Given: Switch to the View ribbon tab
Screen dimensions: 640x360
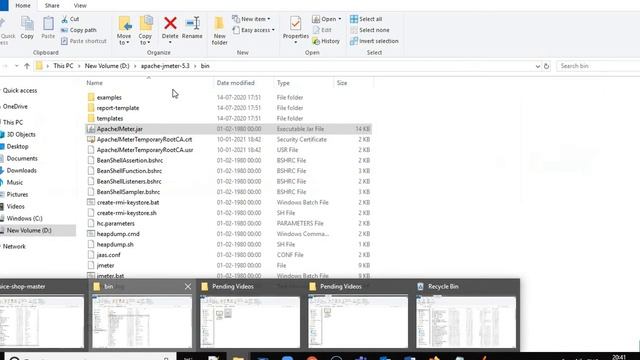Looking at the screenshot, I should pos(80,5).
